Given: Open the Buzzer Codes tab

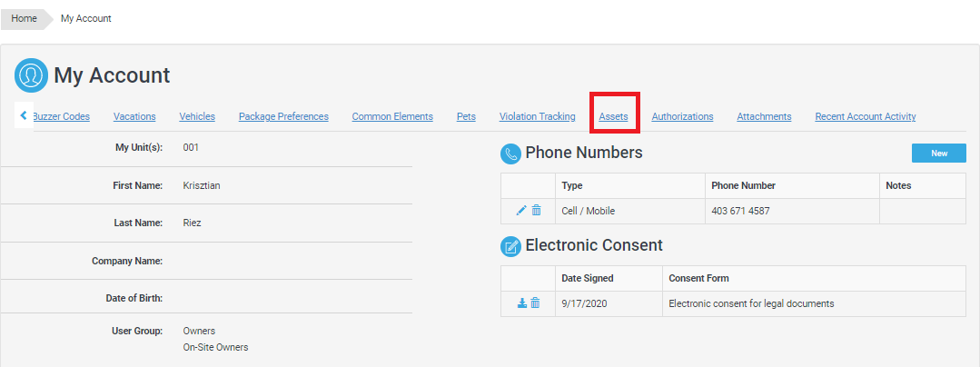Looking at the screenshot, I should pos(62,116).
